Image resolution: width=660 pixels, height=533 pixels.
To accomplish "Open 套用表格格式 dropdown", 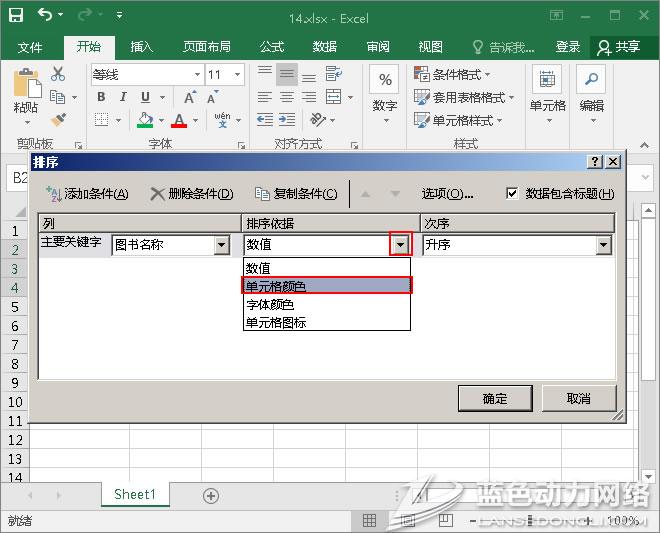I will point(464,98).
